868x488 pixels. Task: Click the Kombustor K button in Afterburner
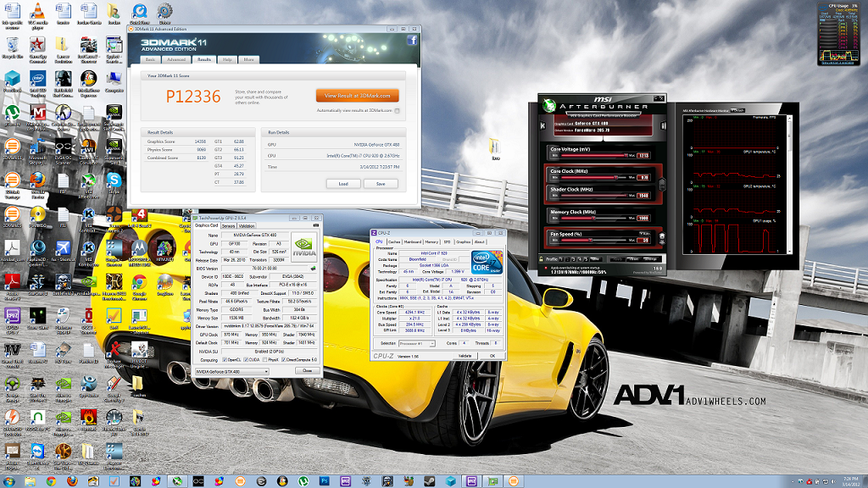click(x=542, y=125)
